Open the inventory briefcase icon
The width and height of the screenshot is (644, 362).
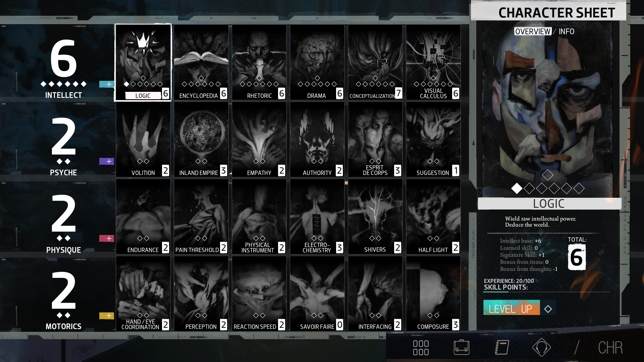462,347
